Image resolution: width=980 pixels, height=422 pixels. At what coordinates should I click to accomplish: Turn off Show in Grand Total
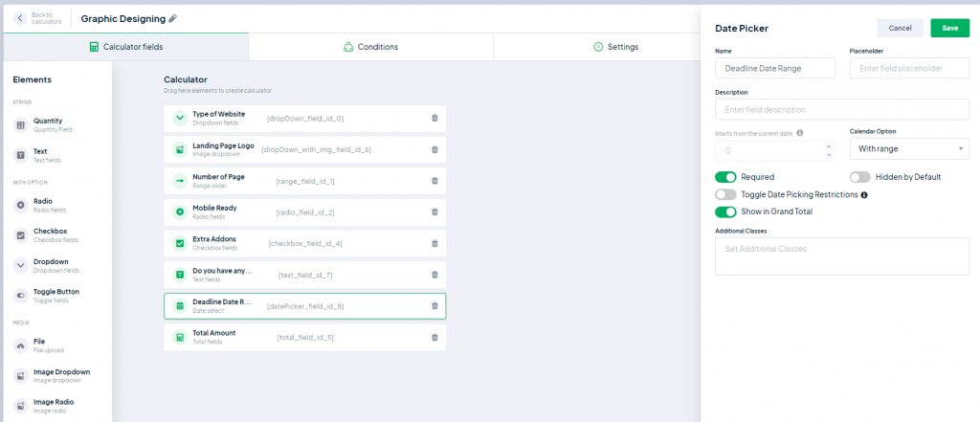click(725, 211)
